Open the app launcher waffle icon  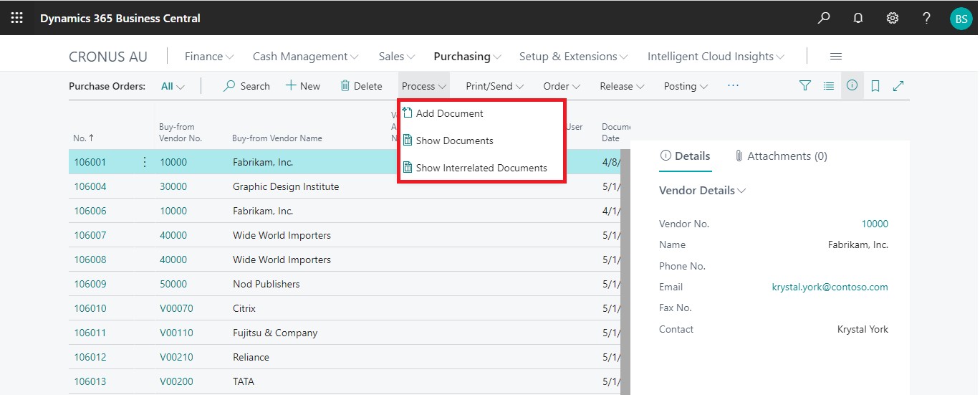point(16,18)
